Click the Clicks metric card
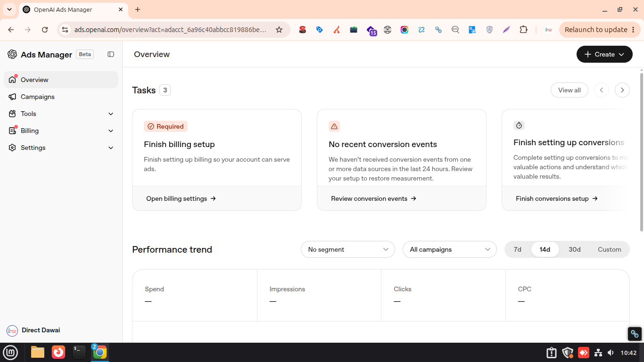Viewport: 644px width, 362px height. click(443, 296)
